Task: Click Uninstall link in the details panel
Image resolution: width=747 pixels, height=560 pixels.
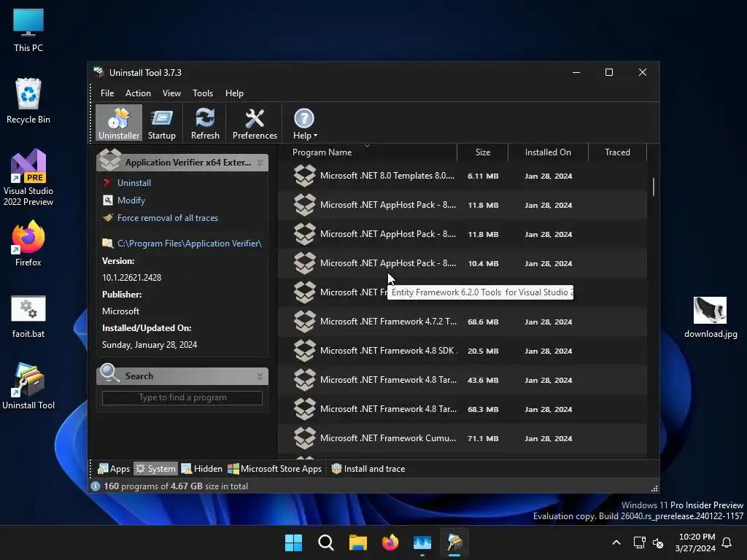Action: [x=134, y=183]
